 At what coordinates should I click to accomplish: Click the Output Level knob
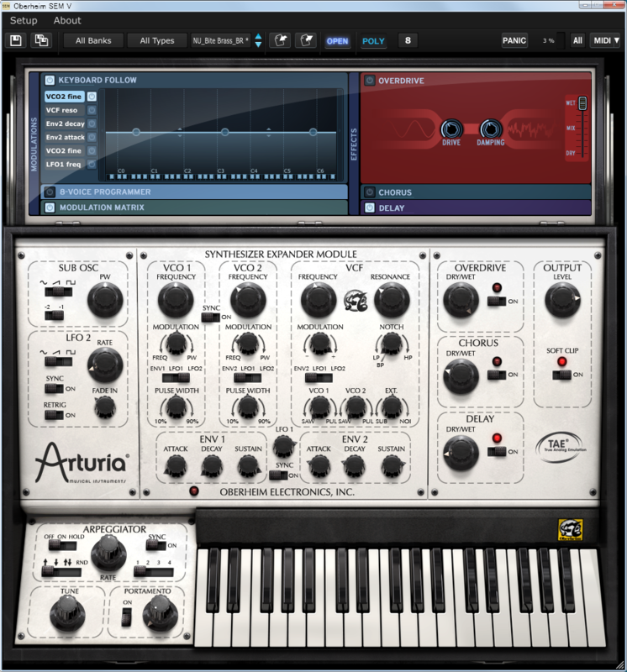click(x=562, y=300)
